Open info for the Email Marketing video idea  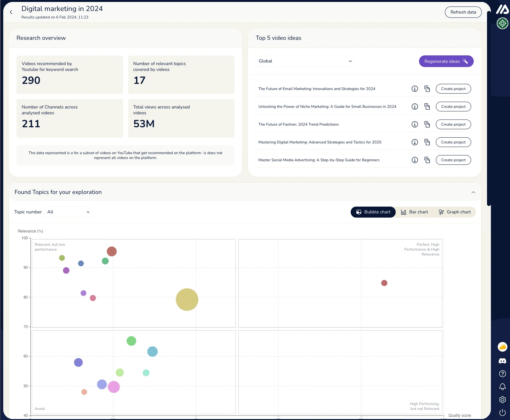(x=414, y=89)
